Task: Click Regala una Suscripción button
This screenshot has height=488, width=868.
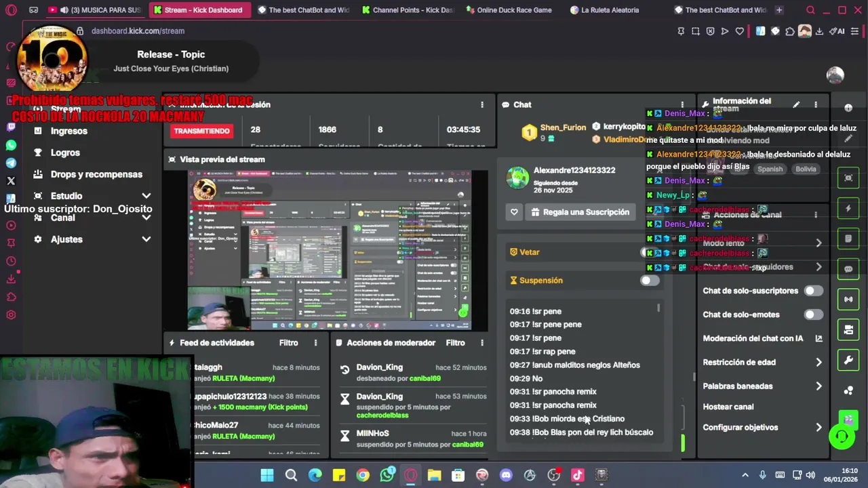Action: tap(580, 212)
